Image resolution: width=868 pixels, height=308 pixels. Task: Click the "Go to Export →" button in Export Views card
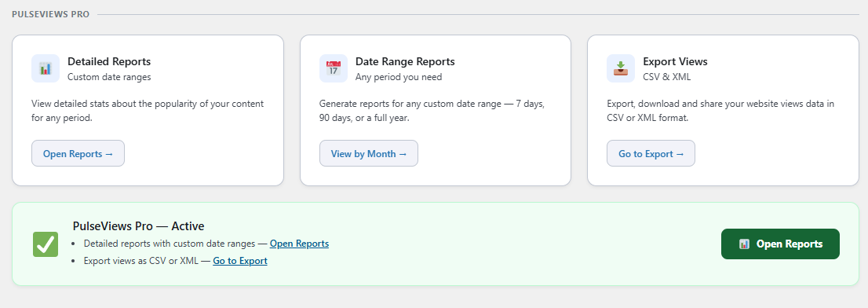pos(651,153)
